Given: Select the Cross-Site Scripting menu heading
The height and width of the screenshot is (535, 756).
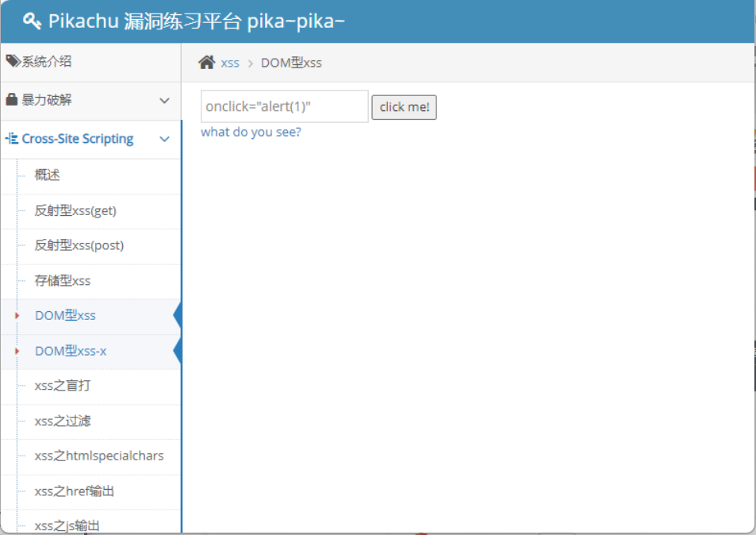Looking at the screenshot, I should click(78, 138).
